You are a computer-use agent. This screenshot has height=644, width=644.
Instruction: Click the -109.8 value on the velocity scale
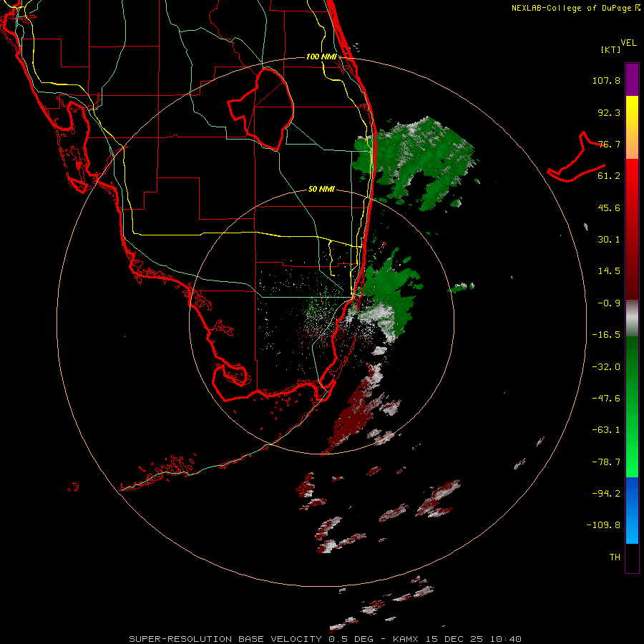604,525
